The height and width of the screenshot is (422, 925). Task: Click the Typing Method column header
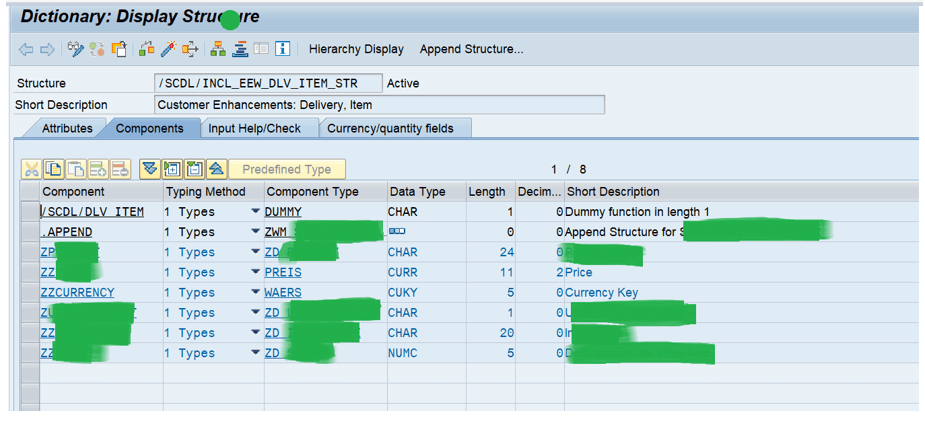[214, 192]
